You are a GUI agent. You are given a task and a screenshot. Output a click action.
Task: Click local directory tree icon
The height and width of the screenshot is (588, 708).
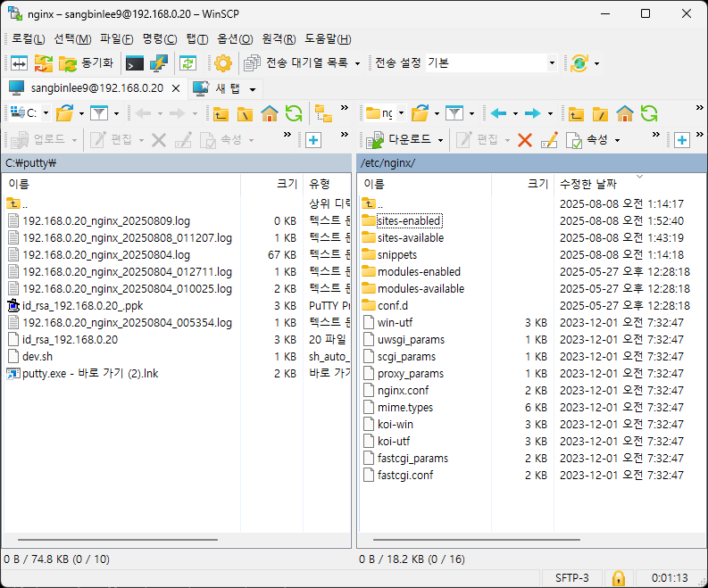[x=323, y=113]
